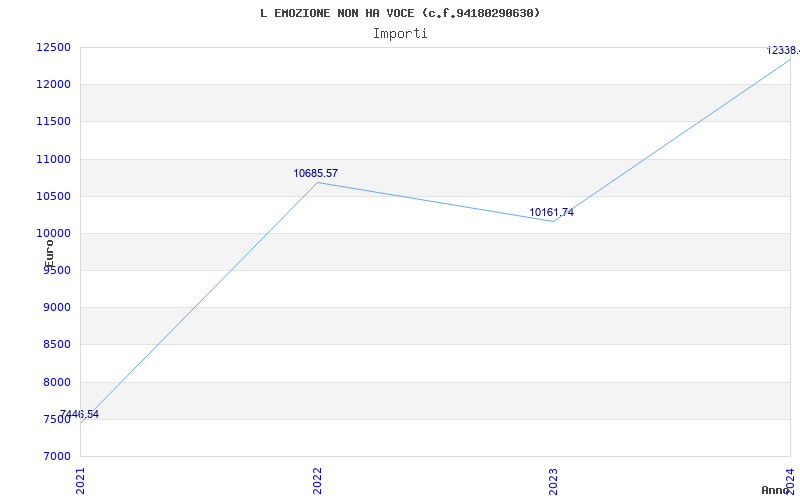Select the 10685.57 data label
Image resolution: width=800 pixels, height=500 pixels.
(315, 173)
